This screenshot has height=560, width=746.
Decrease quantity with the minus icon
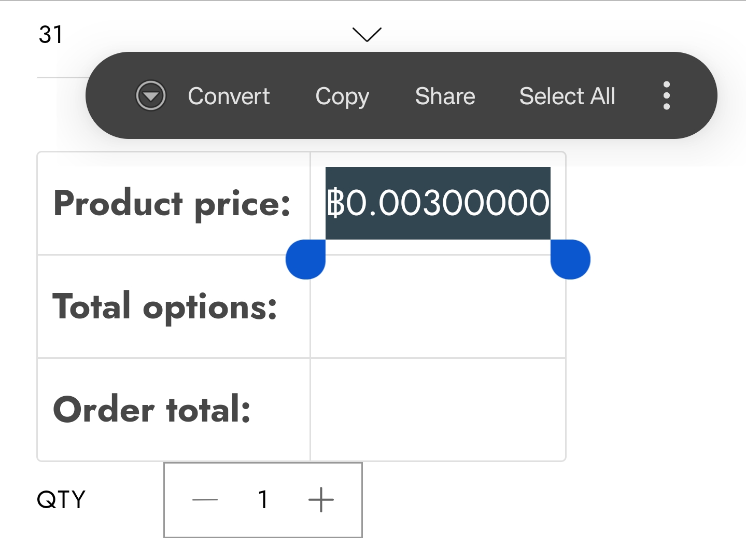205,500
